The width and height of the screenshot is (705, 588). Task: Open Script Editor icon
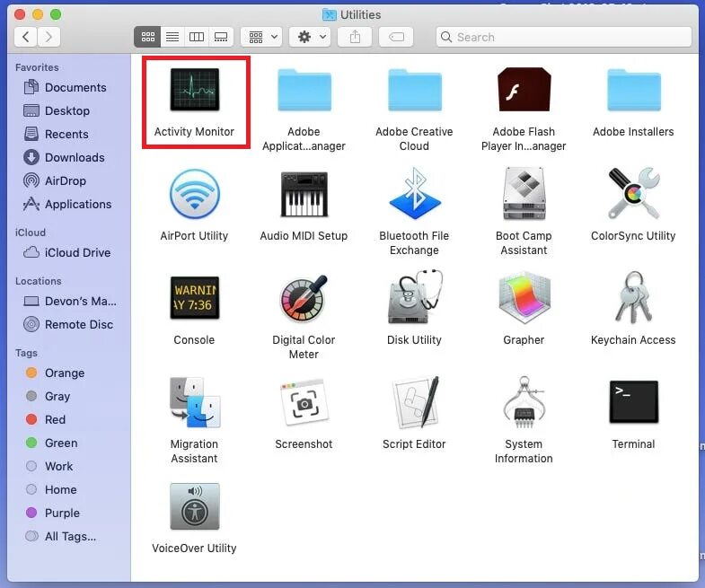(x=415, y=402)
